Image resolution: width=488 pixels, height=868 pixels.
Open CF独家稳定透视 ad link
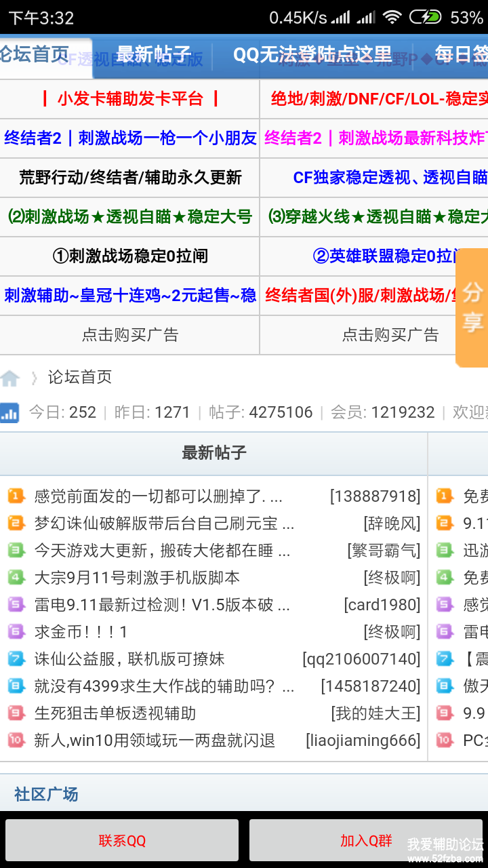(x=390, y=178)
